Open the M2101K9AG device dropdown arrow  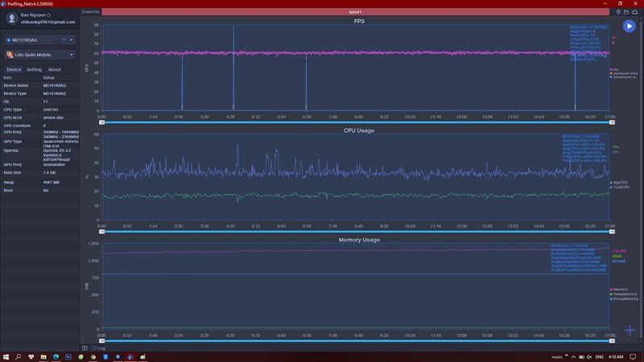(72, 39)
